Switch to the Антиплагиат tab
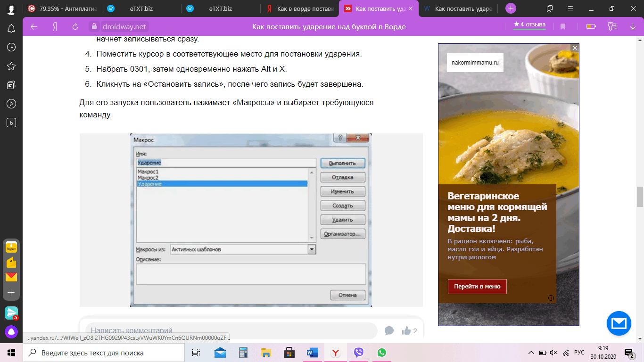Image resolution: width=644 pixels, height=362 pixels. click(63, 8)
